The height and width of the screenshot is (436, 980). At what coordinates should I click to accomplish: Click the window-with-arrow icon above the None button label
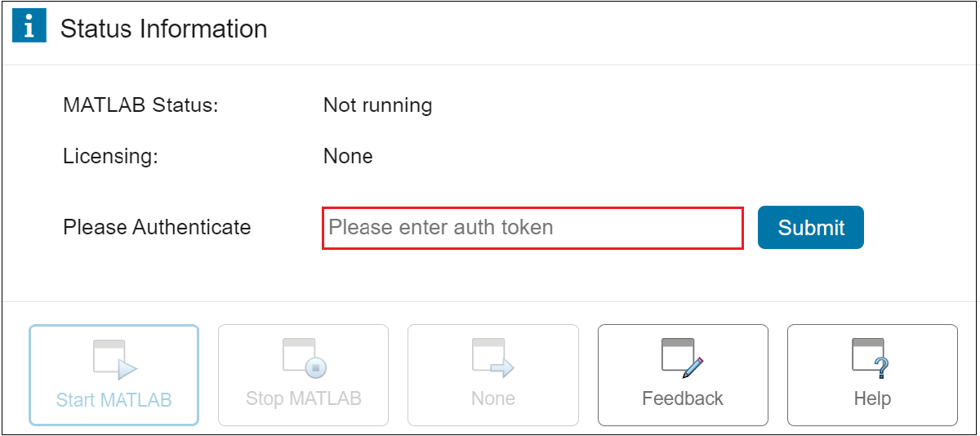pyautogui.click(x=493, y=358)
